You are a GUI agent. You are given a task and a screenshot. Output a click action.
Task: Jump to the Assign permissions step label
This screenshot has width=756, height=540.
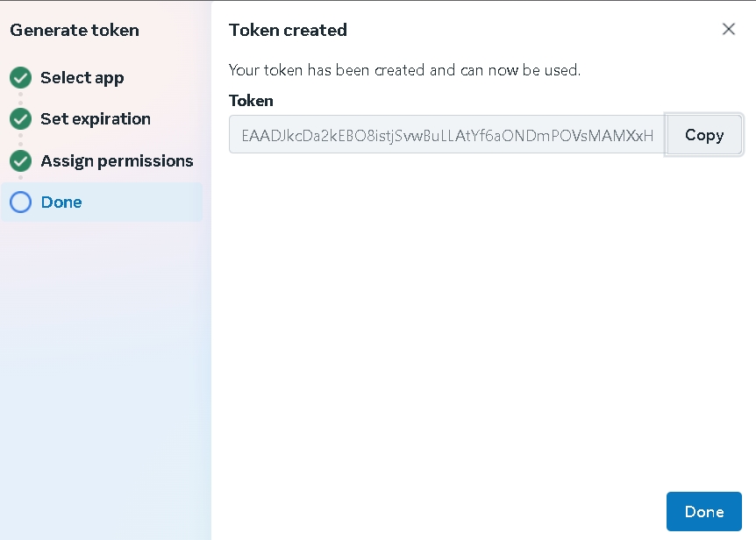(x=116, y=161)
